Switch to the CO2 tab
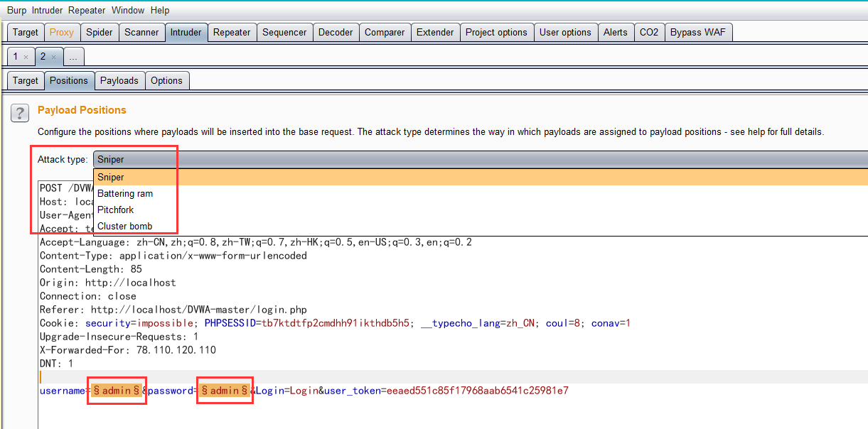 649,32
